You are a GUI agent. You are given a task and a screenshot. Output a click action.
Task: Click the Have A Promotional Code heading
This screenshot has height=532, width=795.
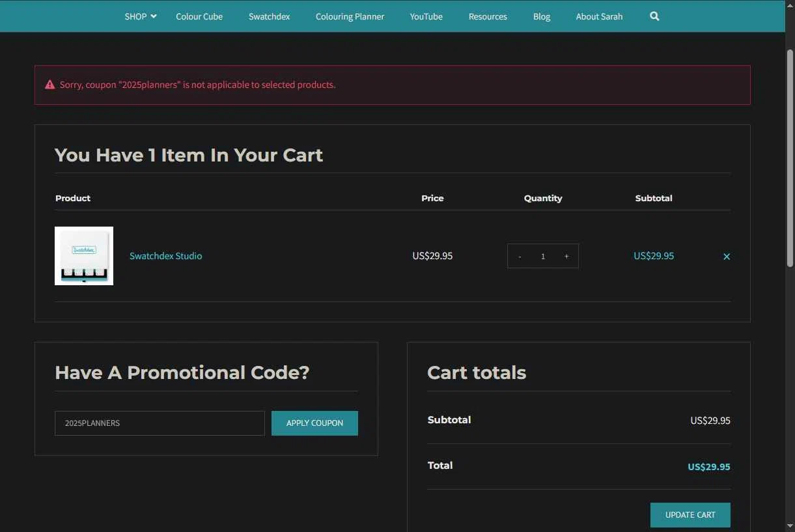point(182,372)
